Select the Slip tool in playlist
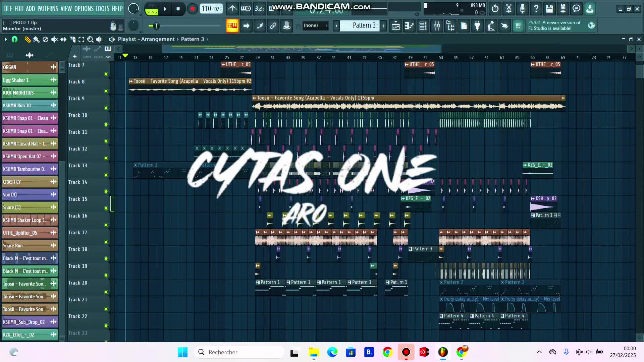 63,40
